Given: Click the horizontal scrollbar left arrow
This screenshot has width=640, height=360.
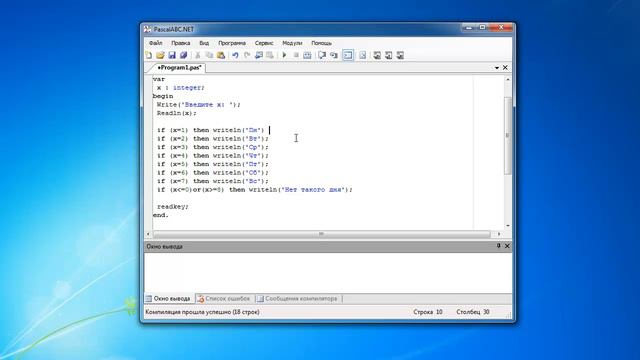Looking at the screenshot, I should point(149,234).
